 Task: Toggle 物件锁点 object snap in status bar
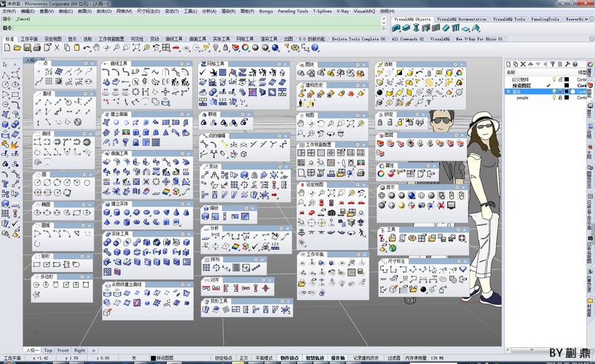(x=289, y=358)
